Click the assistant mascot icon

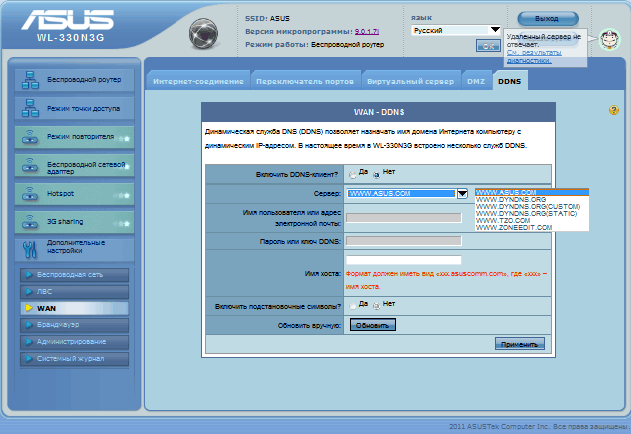[x=609, y=39]
